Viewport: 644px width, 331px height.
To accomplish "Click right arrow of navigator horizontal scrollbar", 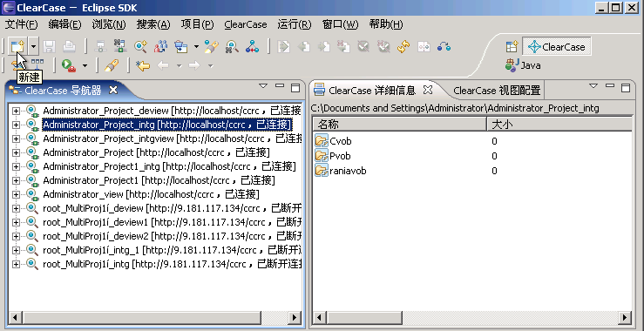I will (295, 317).
